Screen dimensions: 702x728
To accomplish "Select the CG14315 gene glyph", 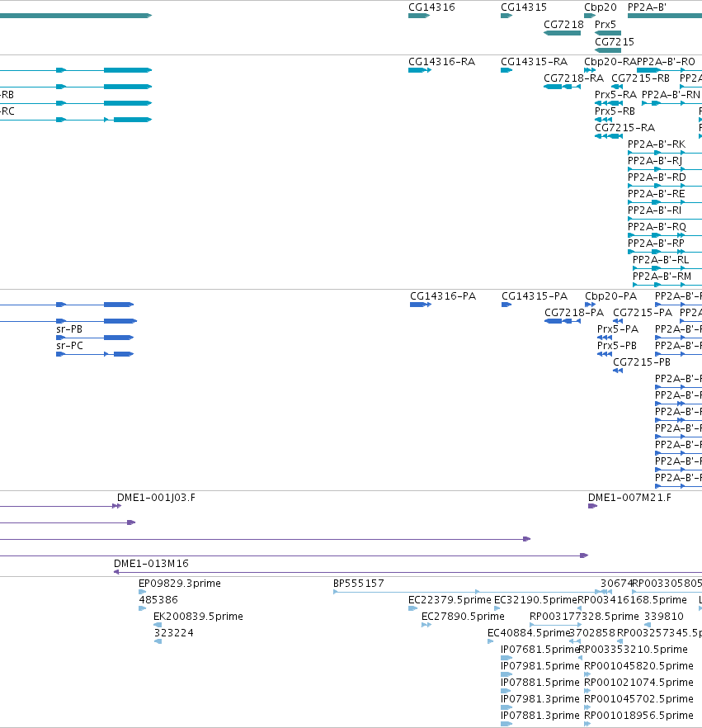I will [506, 16].
